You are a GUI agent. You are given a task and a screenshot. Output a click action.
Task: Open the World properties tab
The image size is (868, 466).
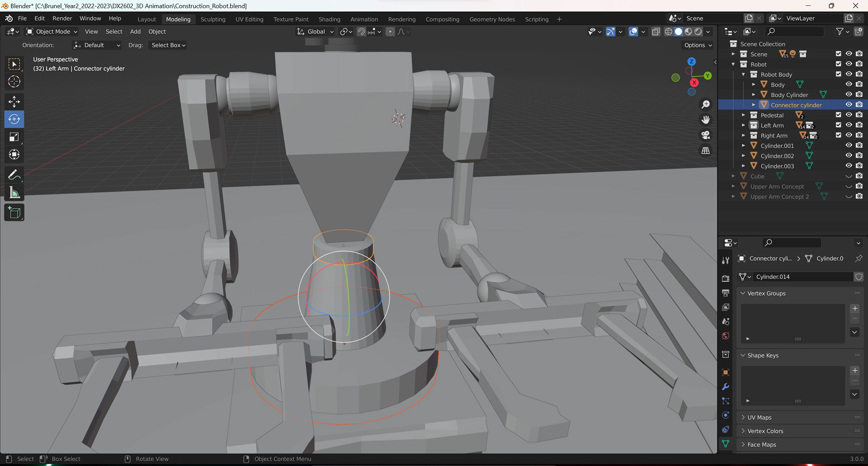[x=726, y=336]
